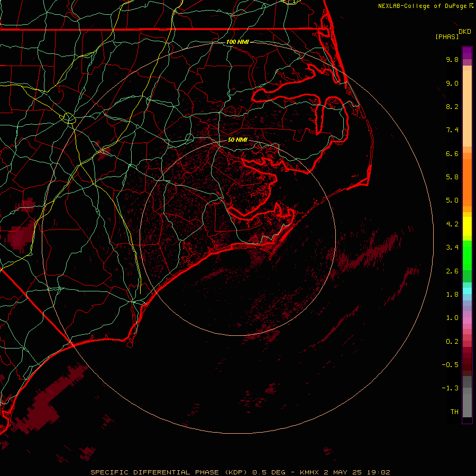Click the cyan segment of the color bar
Image resolution: width=476 pixels, height=476 pixels.
tap(467, 291)
